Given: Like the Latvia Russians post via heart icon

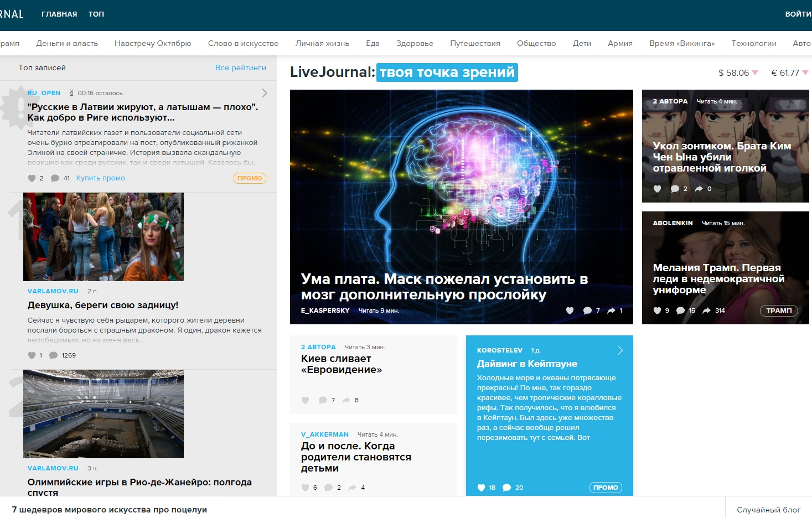Looking at the screenshot, I should (x=32, y=178).
